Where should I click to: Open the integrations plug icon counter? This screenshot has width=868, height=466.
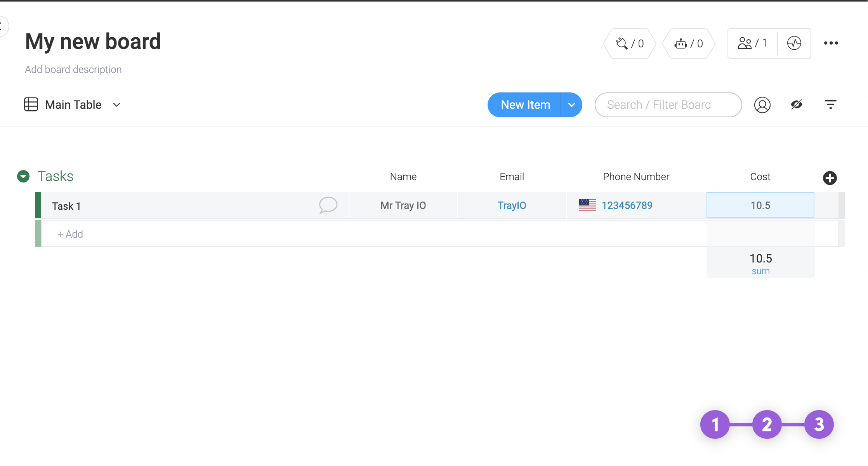click(x=630, y=43)
